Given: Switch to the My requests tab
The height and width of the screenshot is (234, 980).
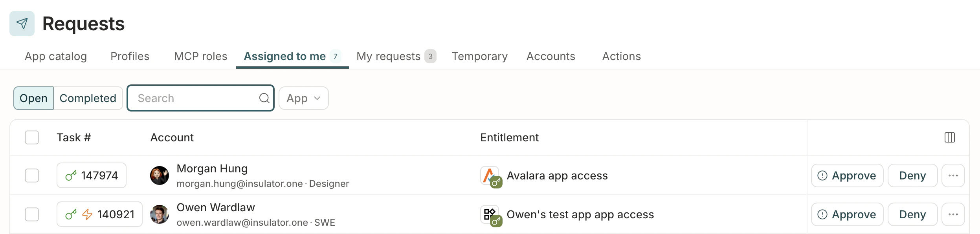Looking at the screenshot, I should point(389,56).
